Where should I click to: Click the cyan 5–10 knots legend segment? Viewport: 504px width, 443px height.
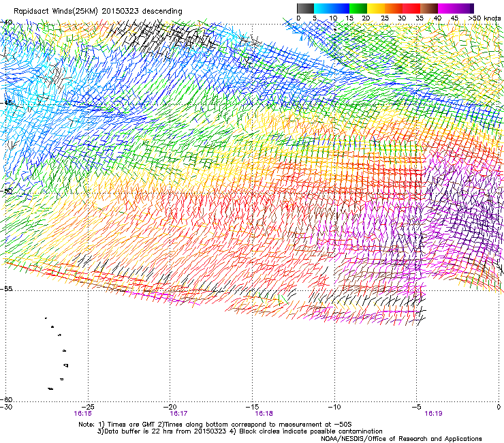323,8
